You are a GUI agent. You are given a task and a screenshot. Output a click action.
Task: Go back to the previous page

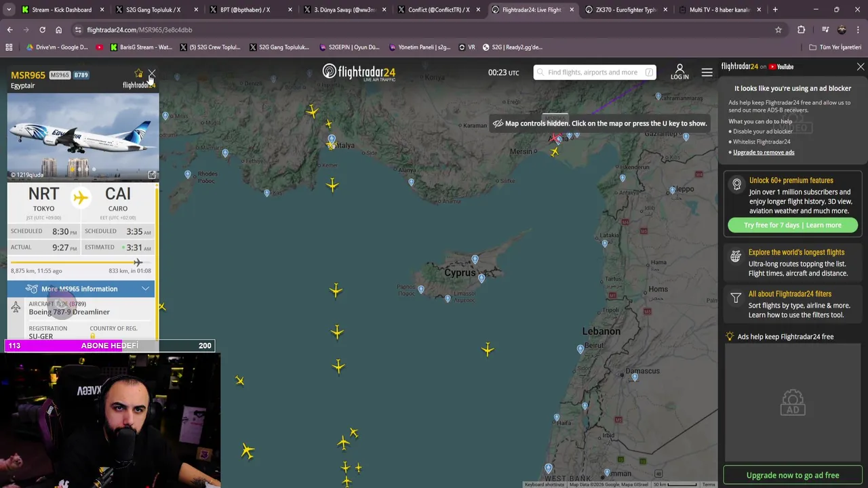tap(9, 30)
